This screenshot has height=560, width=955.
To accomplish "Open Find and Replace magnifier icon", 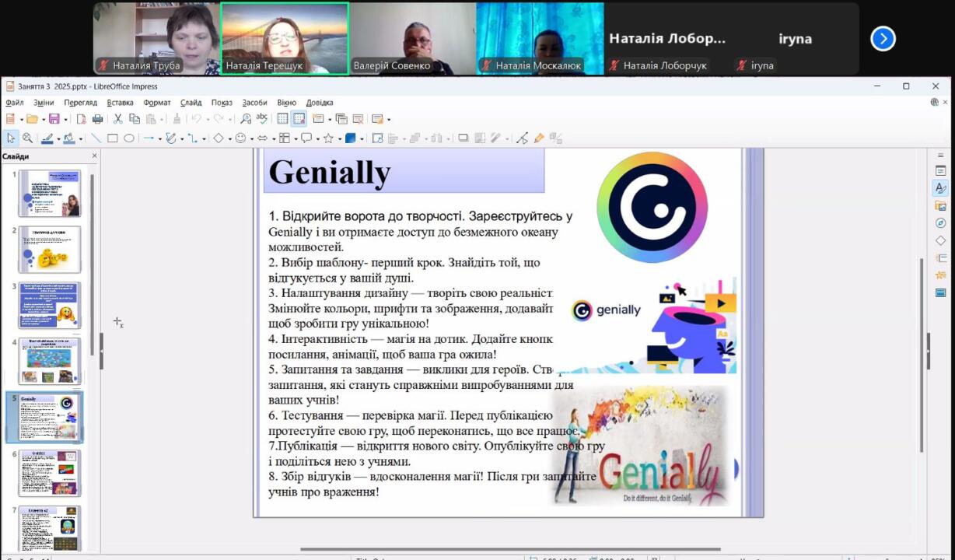I will [246, 119].
